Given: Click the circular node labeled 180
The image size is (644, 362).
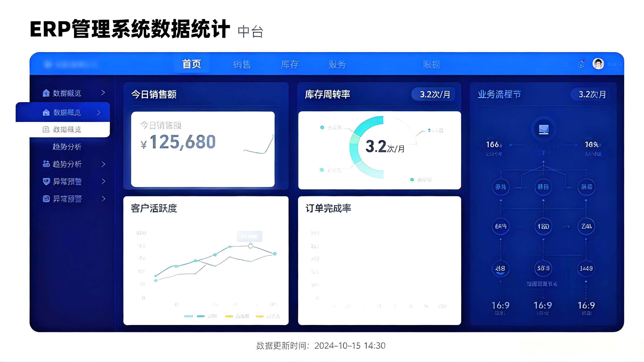Looking at the screenshot, I should [543, 226].
